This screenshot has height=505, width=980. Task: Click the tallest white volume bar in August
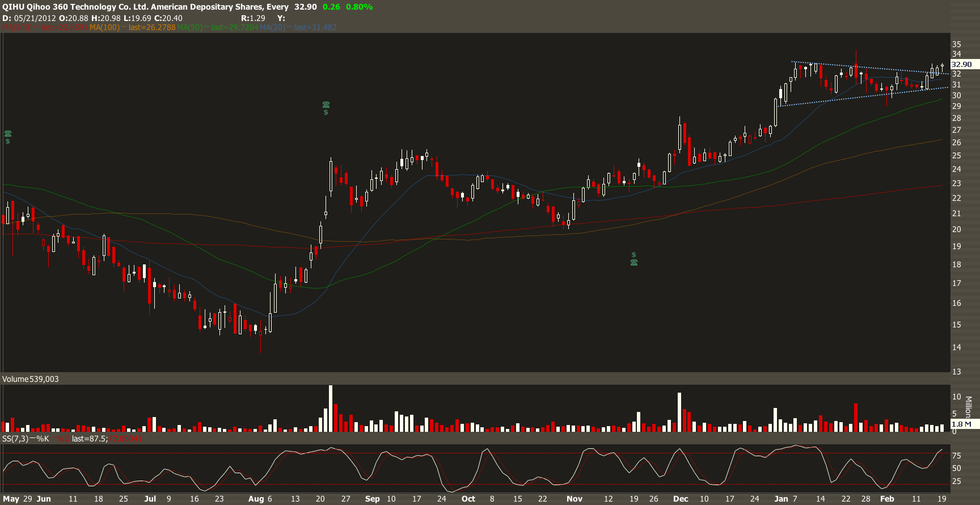(331, 409)
